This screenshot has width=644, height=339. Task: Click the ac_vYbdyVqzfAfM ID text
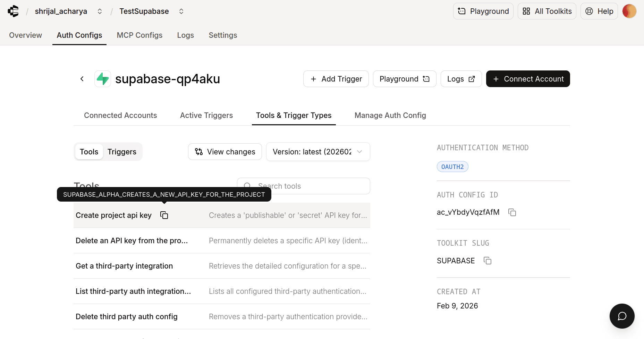[x=468, y=212]
